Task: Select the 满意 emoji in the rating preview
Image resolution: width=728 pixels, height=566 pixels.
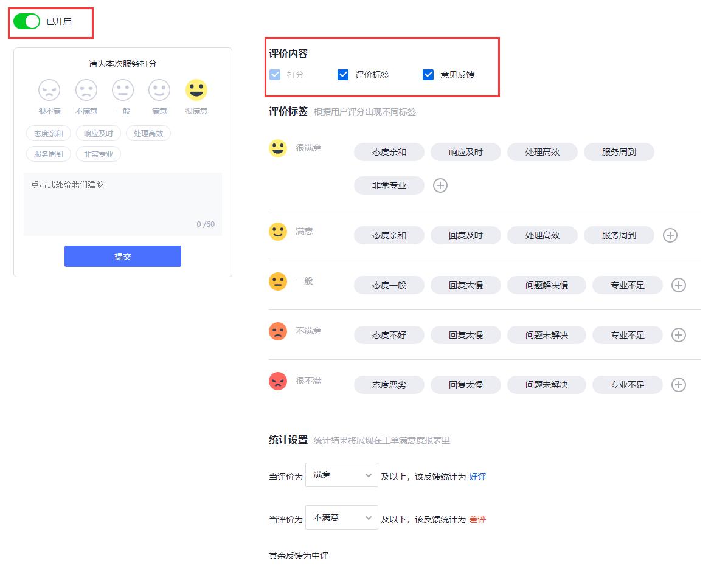Action: point(159,89)
